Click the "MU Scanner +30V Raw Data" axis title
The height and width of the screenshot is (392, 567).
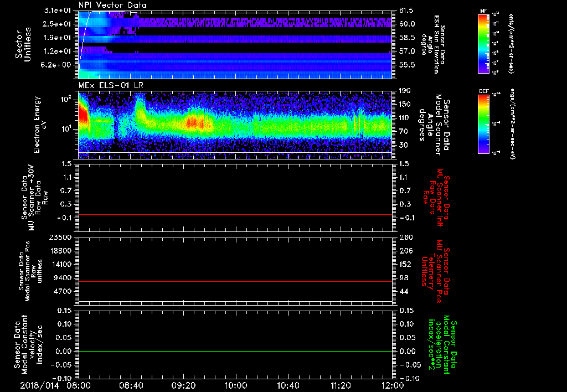(x=35, y=197)
